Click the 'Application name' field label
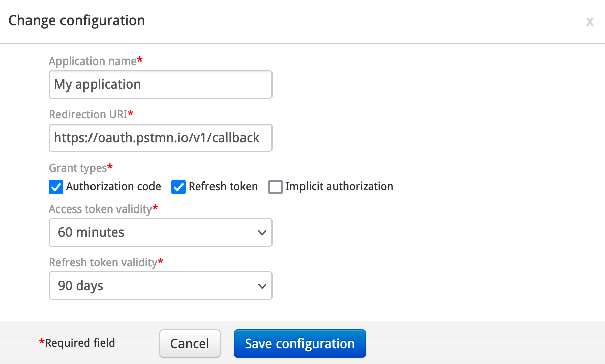This screenshot has height=364, width=605. 93,61
